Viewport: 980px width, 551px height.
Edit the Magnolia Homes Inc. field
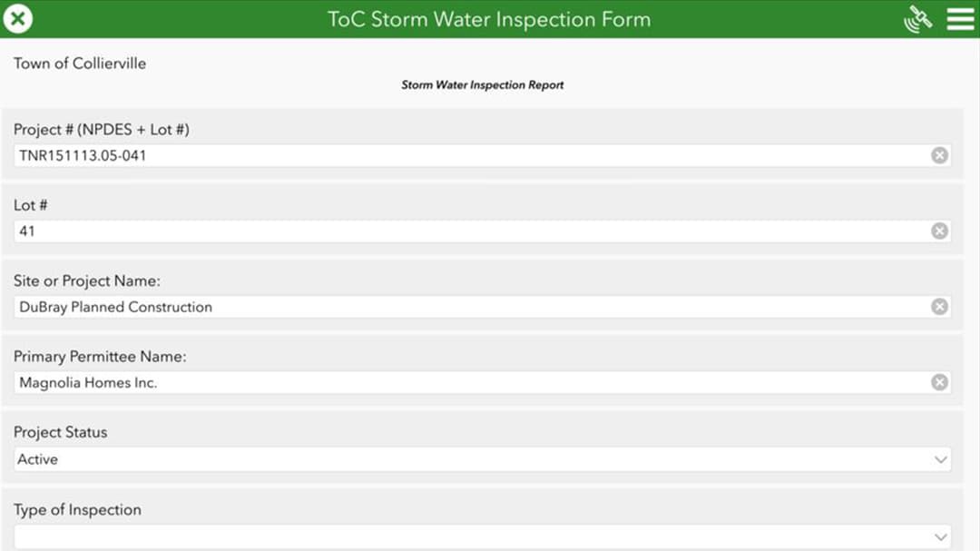click(472, 382)
